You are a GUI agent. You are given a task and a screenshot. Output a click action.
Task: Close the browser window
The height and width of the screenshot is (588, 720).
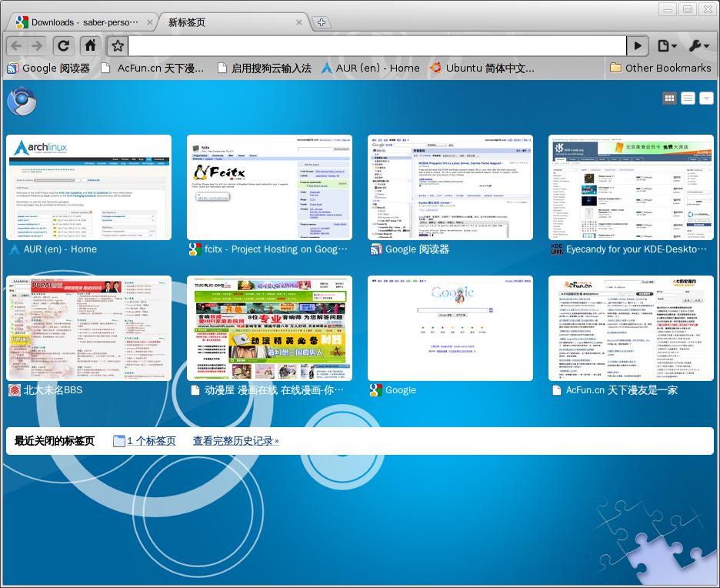coord(707,9)
